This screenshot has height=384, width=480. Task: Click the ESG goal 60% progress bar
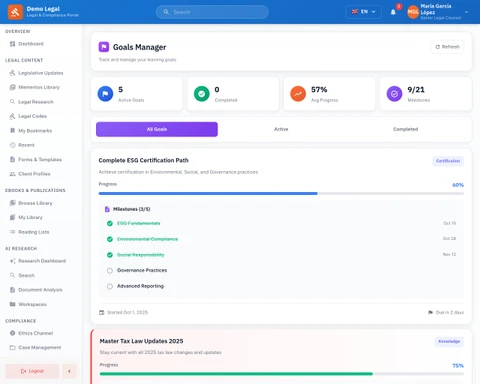tap(281, 193)
